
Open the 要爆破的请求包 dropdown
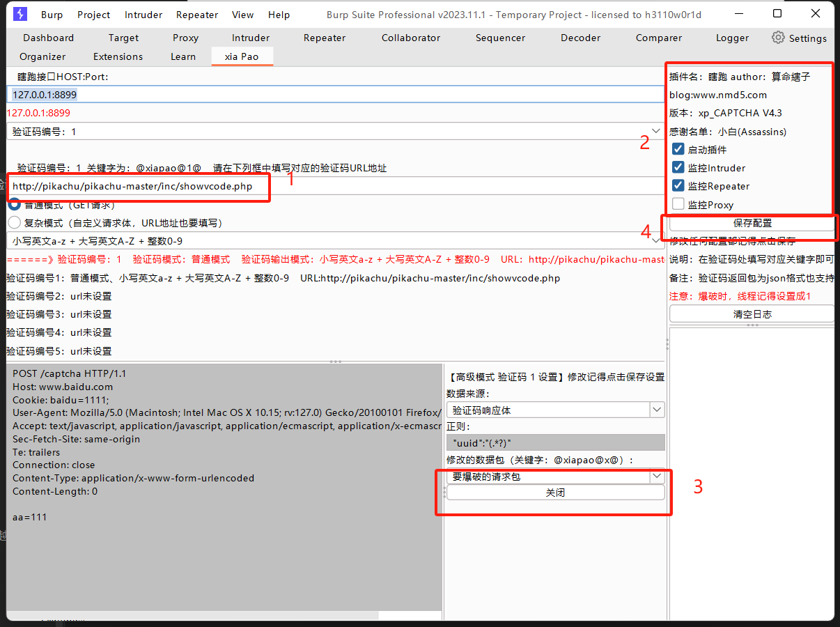(556, 477)
